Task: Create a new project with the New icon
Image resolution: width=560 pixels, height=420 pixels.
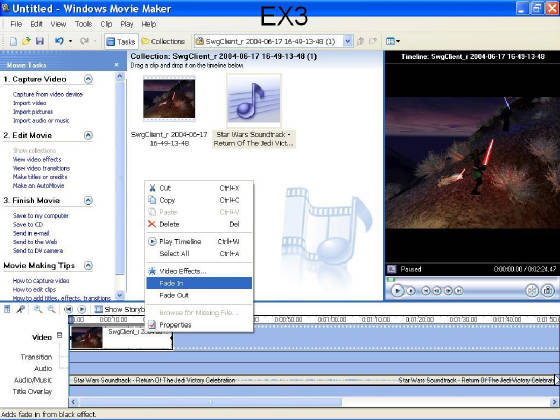Action: pos(13,41)
